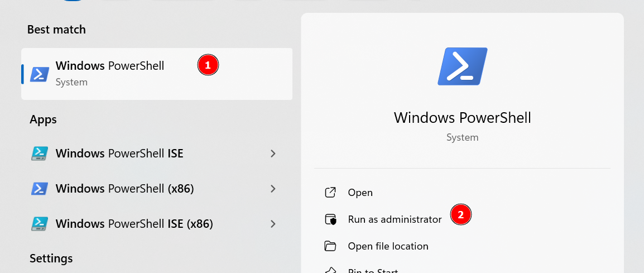Image resolution: width=644 pixels, height=273 pixels.
Task: Click the Windows PowerShell (x86) app icon
Action: pyautogui.click(x=40, y=189)
